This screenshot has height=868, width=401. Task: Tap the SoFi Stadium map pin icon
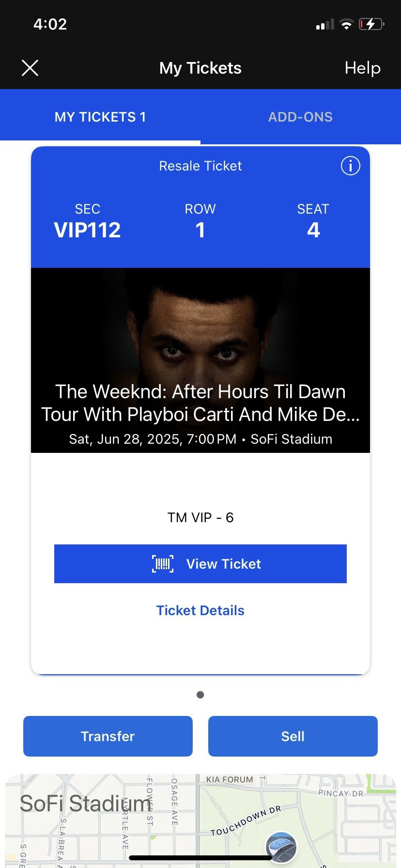click(281, 848)
